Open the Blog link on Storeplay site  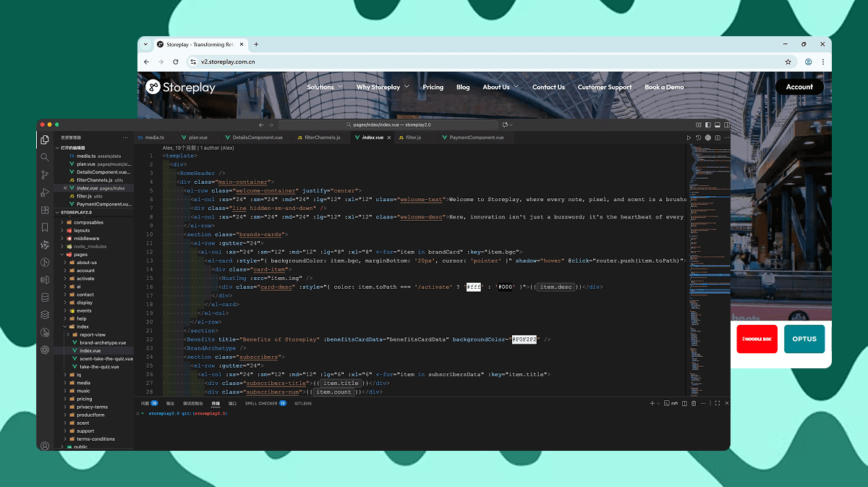pyautogui.click(x=463, y=87)
